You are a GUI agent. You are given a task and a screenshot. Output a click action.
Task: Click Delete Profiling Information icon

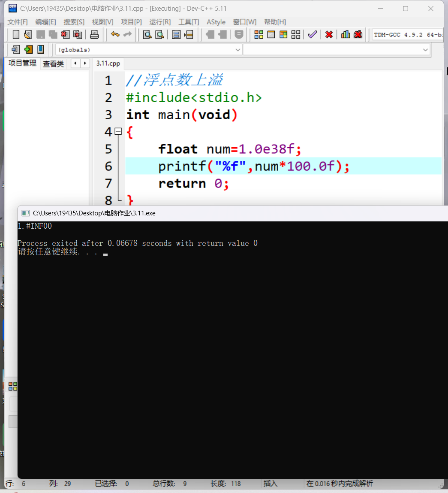click(358, 34)
